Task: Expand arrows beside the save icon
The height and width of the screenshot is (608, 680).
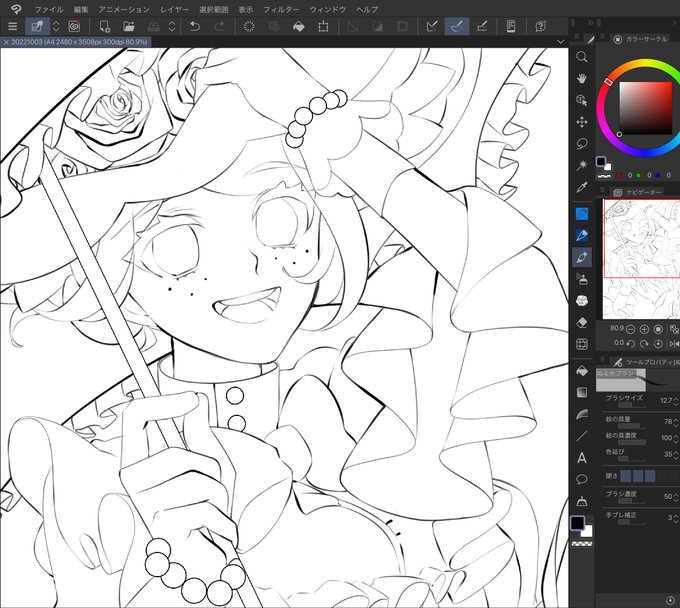Action: pos(172,26)
